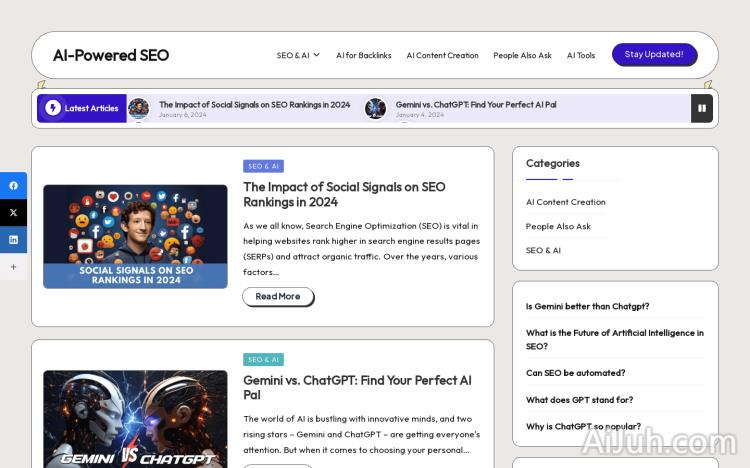Click the Social Signals ticker avatar thumbnail
This screenshot has width=750, height=468.
click(x=139, y=108)
